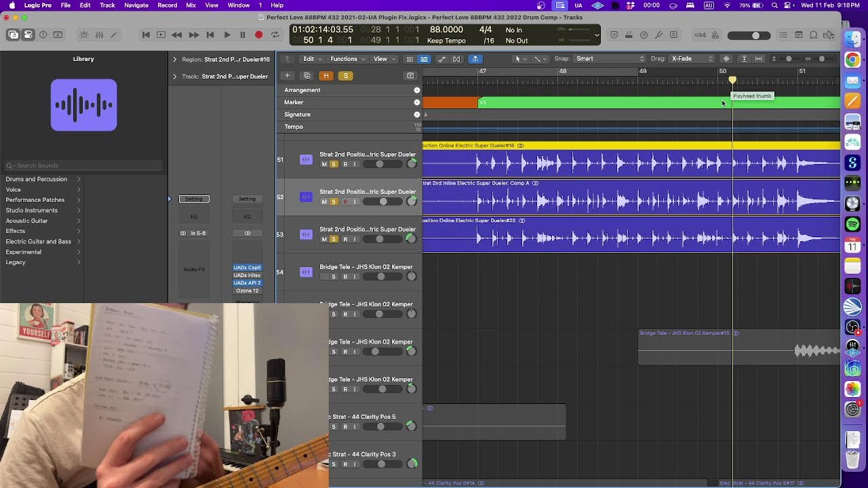Open the UADx API 2 plugin slot
Viewport: 868px width, 488px height.
(247, 283)
